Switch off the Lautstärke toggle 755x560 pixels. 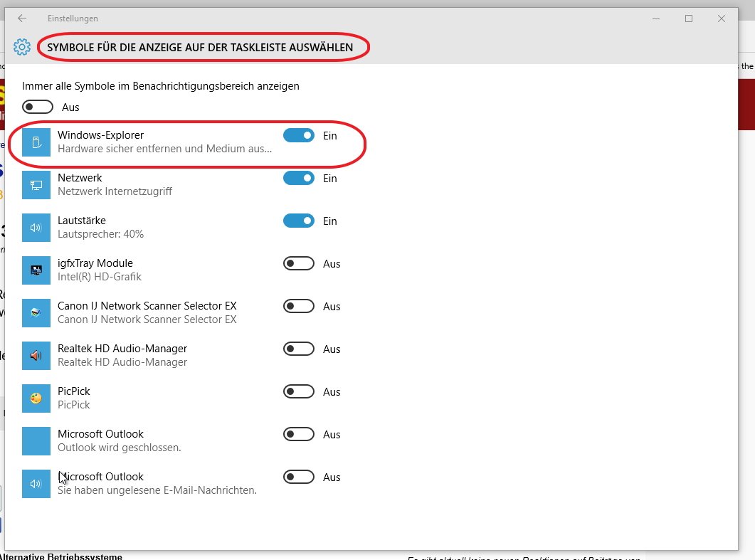[x=299, y=221]
